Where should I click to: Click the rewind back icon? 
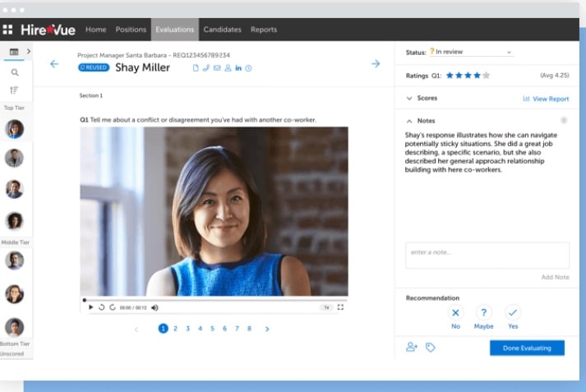point(101,307)
